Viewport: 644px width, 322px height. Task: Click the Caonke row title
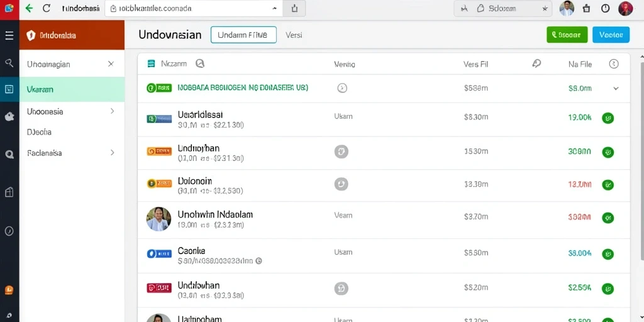pyautogui.click(x=191, y=250)
